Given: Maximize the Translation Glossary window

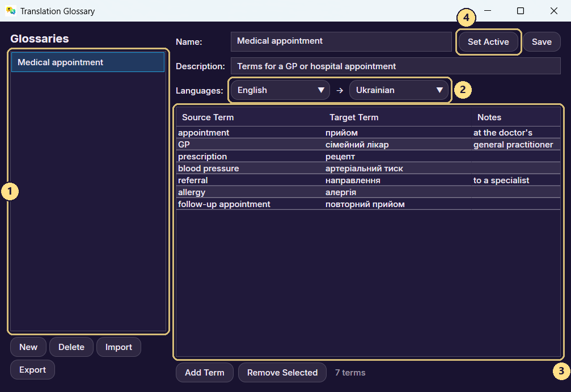Looking at the screenshot, I should coord(521,11).
